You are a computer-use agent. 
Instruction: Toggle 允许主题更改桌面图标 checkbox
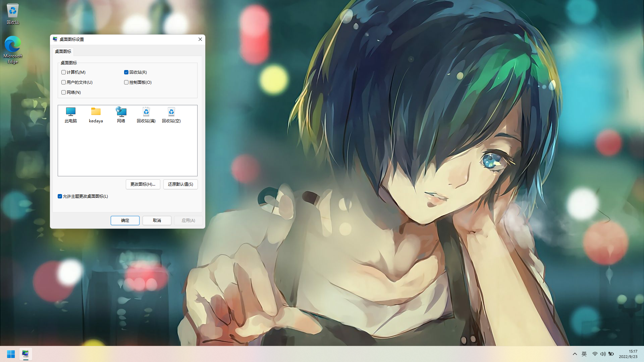[60, 196]
